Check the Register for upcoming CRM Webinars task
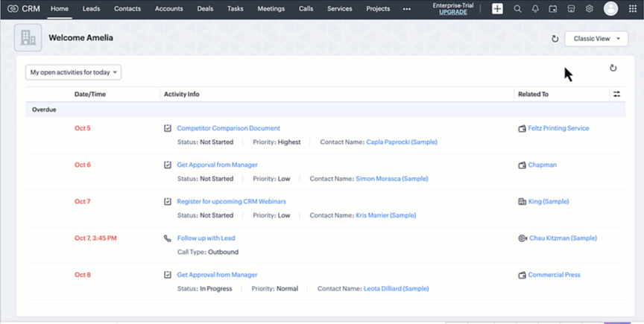This screenshot has height=324, width=644. coord(168,201)
